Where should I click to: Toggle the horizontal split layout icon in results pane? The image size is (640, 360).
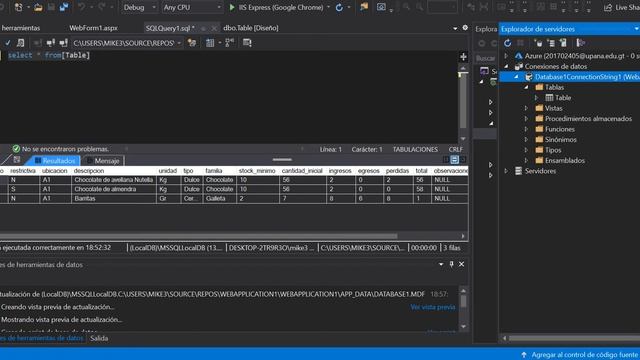click(x=454, y=160)
